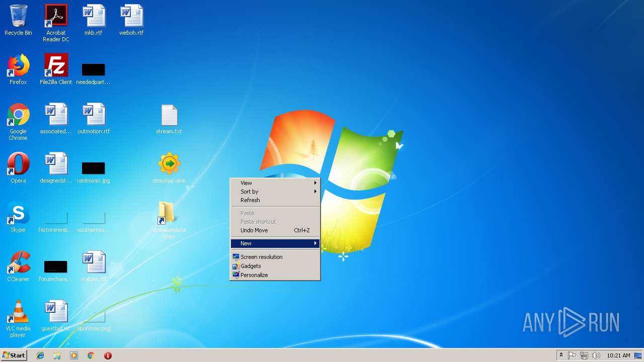Open the Action Center flag icon
Image resolution: width=644 pixels, height=362 pixels.
coord(572,355)
